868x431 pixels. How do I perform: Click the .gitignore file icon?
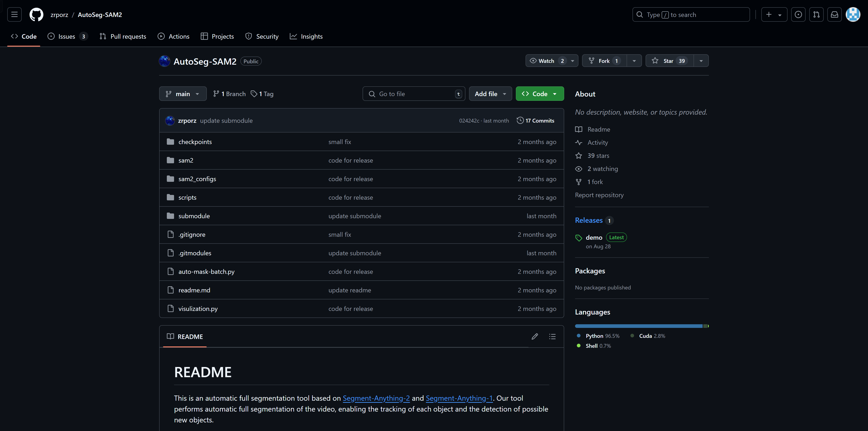coord(170,234)
